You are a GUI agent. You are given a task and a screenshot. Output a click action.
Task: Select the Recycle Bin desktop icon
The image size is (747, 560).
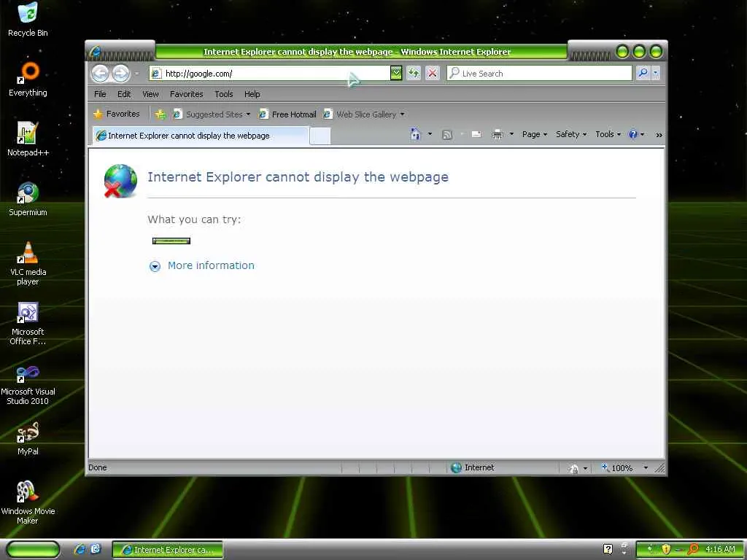tap(28, 20)
